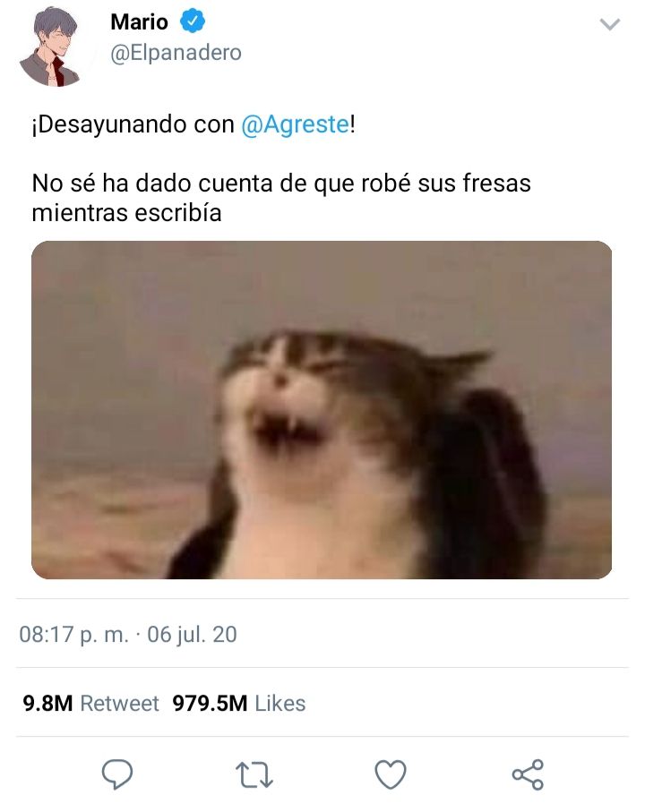Tap the word 'fresas' in the tweet
The image size is (645, 812).
[x=495, y=184]
